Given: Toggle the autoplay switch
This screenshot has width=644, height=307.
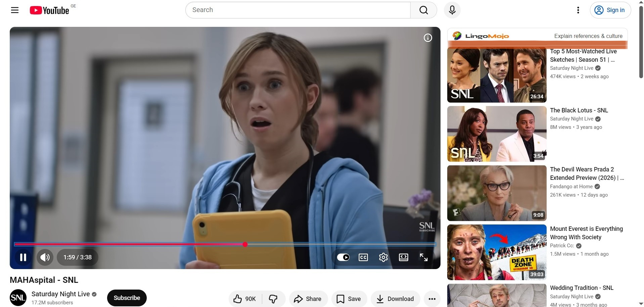Looking at the screenshot, I should click(343, 257).
